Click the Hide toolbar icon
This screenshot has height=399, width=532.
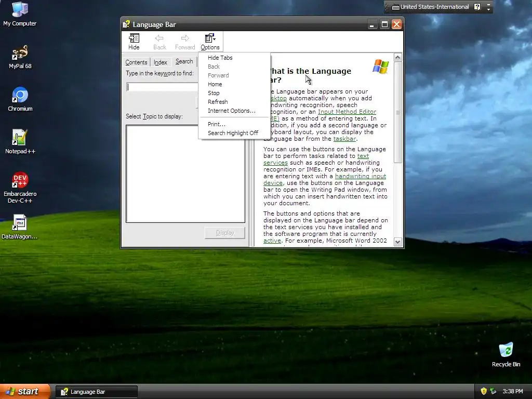click(x=134, y=38)
